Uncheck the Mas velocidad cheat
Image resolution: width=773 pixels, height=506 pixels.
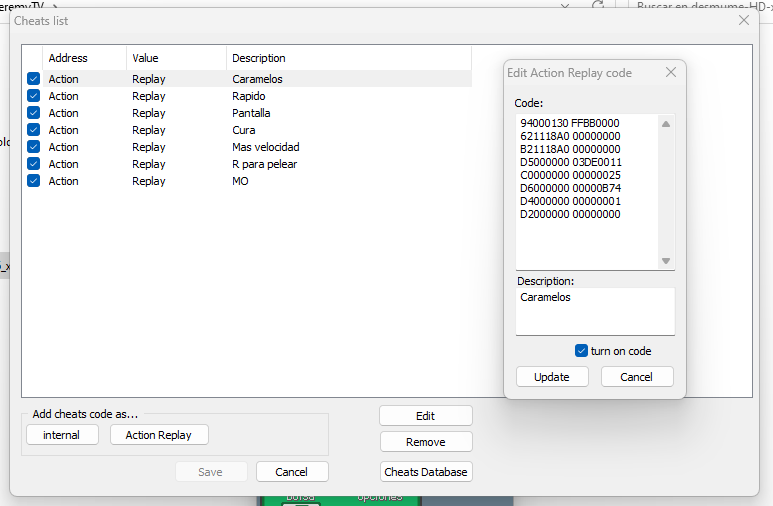[x=34, y=147]
